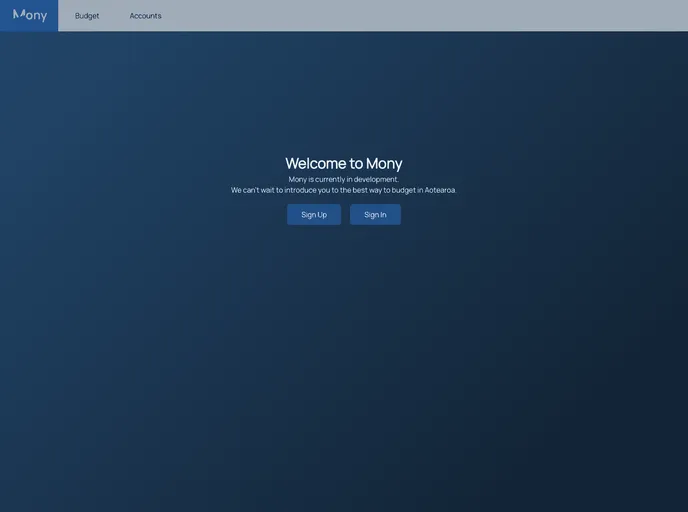Viewport: 688px width, 512px height.
Task: Select Accounts in the top bar
Action: 145,16
